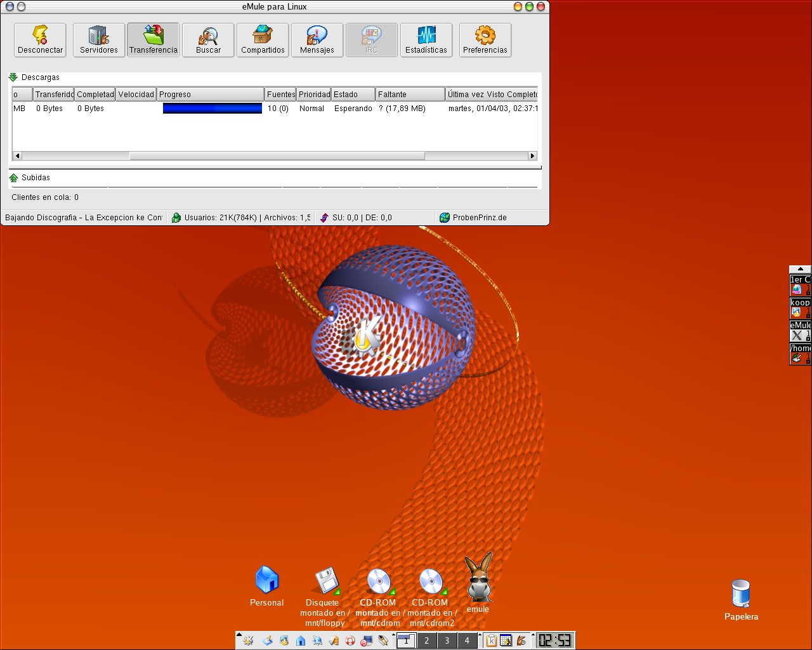
Task: Click the side taskbar collapse arrow
Action: point(801,269)
